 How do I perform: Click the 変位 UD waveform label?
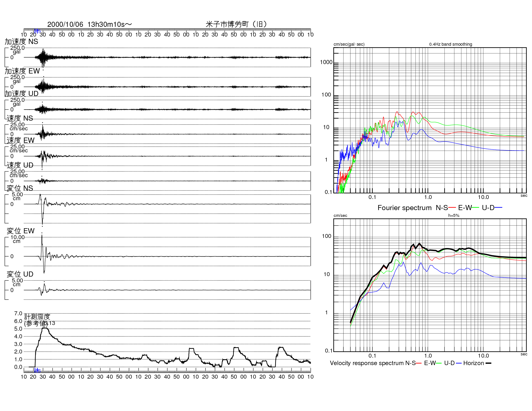pos(20,274)
